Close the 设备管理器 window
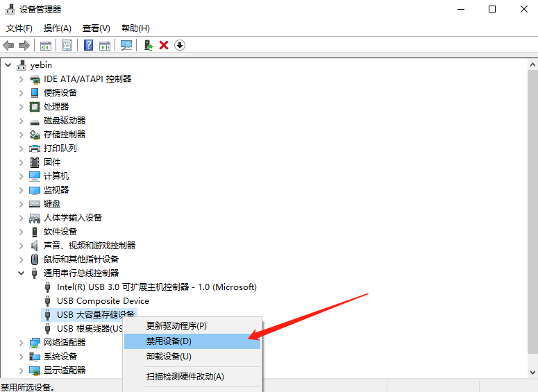Screen dimensions: 538x392 [x=524, y=9]
